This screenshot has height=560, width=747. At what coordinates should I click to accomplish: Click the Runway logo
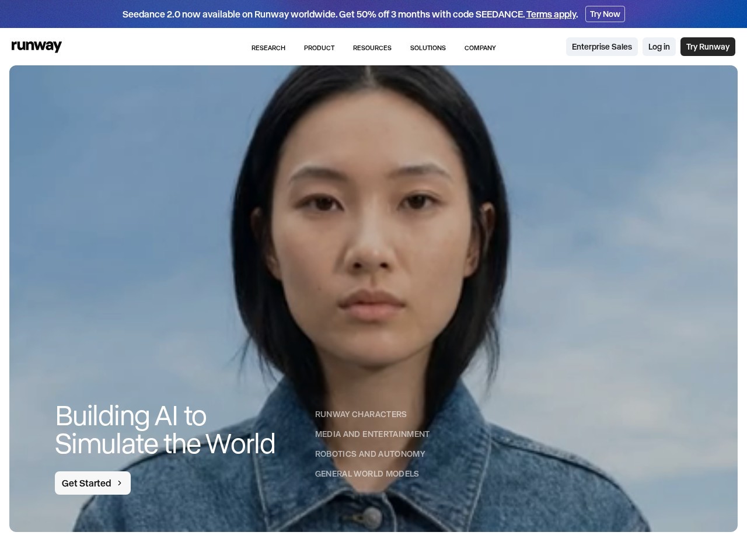pos(36,46)
